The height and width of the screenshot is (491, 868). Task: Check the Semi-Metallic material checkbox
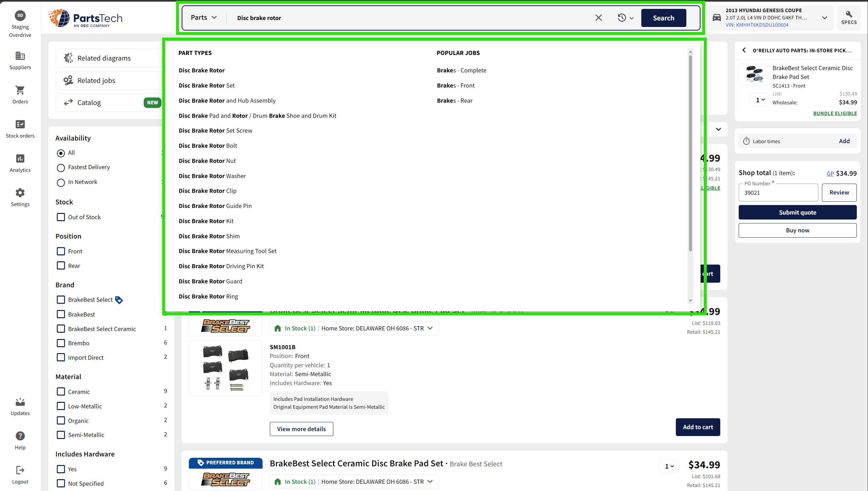point(61,435)
